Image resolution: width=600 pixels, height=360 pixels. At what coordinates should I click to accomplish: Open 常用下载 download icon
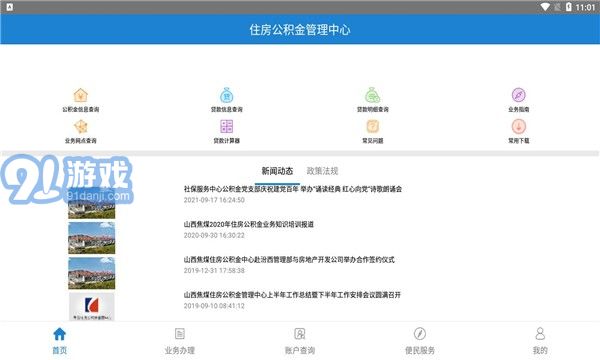pos(518,127)
